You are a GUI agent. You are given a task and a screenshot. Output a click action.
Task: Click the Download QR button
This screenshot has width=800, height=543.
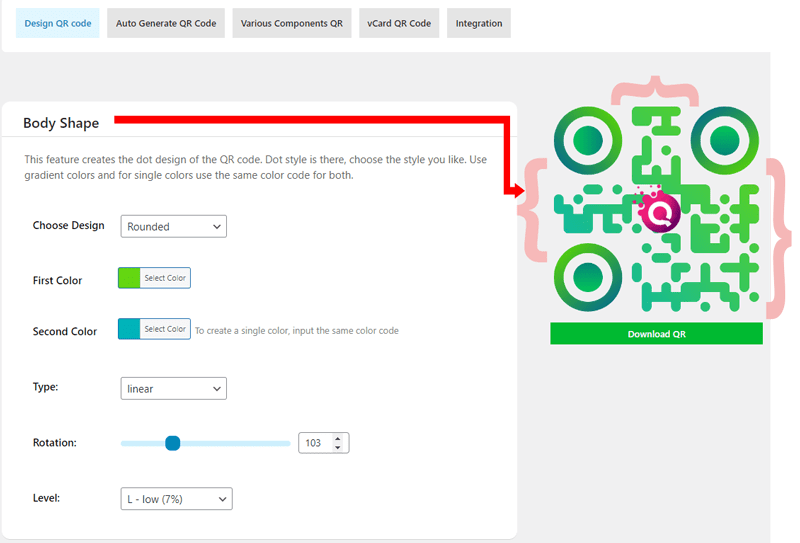point(656,334)
